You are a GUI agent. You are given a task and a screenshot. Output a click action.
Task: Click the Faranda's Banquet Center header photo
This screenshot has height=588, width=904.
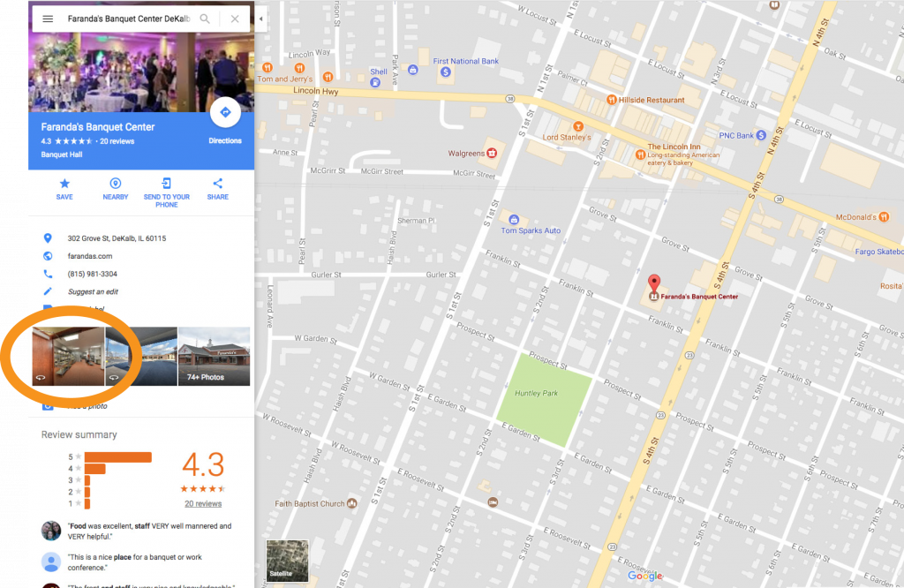(141, 72)
